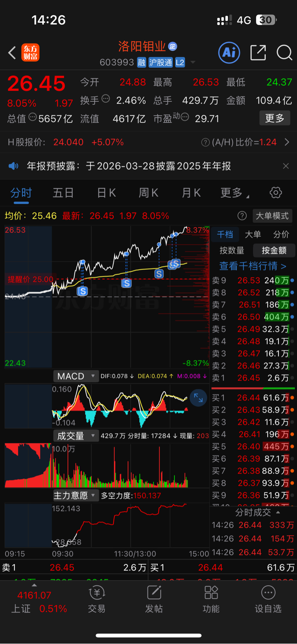Tap the help icon beside 大单模式
The width and height of the screenshot is (297, 644).
[242, 216]
